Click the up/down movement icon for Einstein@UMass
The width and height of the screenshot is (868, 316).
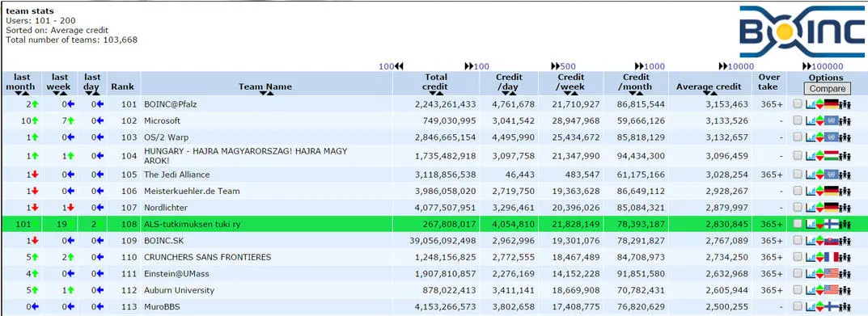click(x=819, y=274)
